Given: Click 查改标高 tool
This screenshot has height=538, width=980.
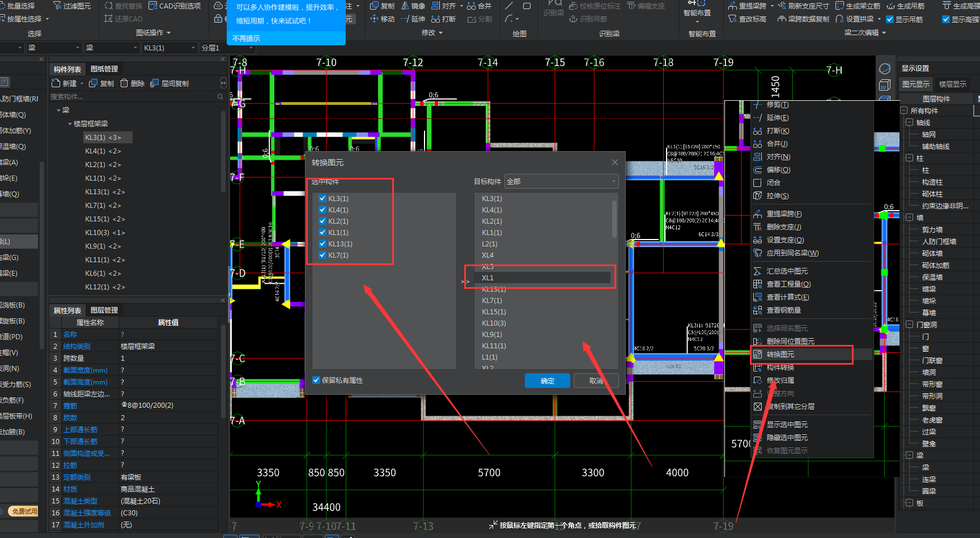Looking at the screenshot, I should 748,19.
